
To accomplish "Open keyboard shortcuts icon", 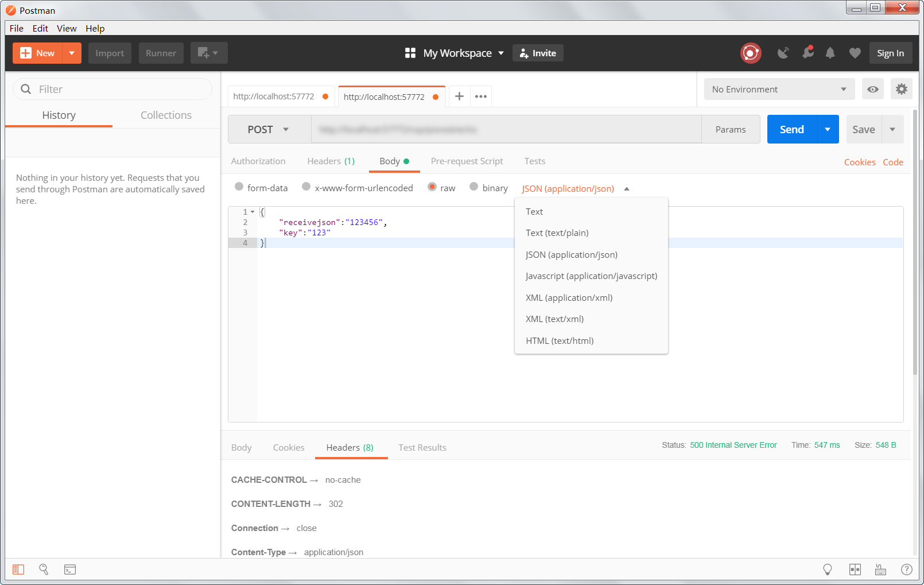I will coord(880,569).
